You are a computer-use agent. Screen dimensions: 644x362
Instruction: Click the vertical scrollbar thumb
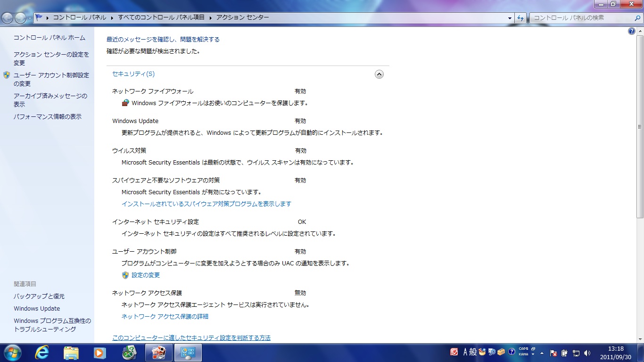(640, 126)
